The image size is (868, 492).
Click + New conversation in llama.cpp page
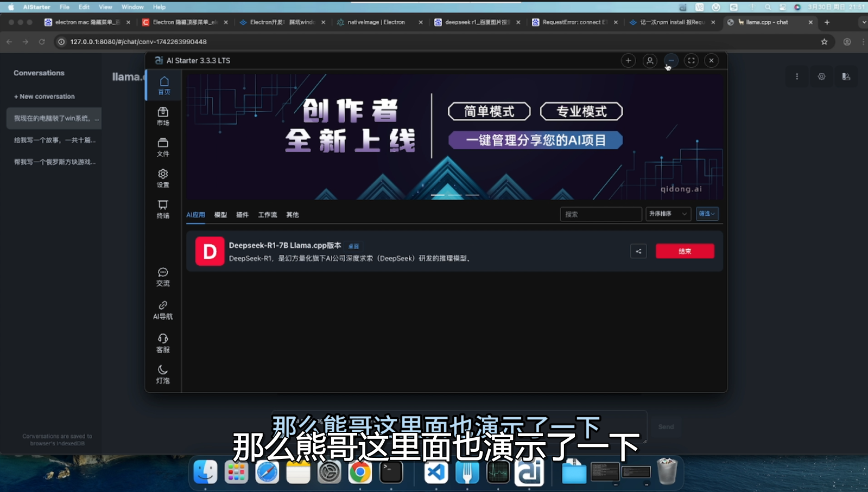tap(45, 97)
